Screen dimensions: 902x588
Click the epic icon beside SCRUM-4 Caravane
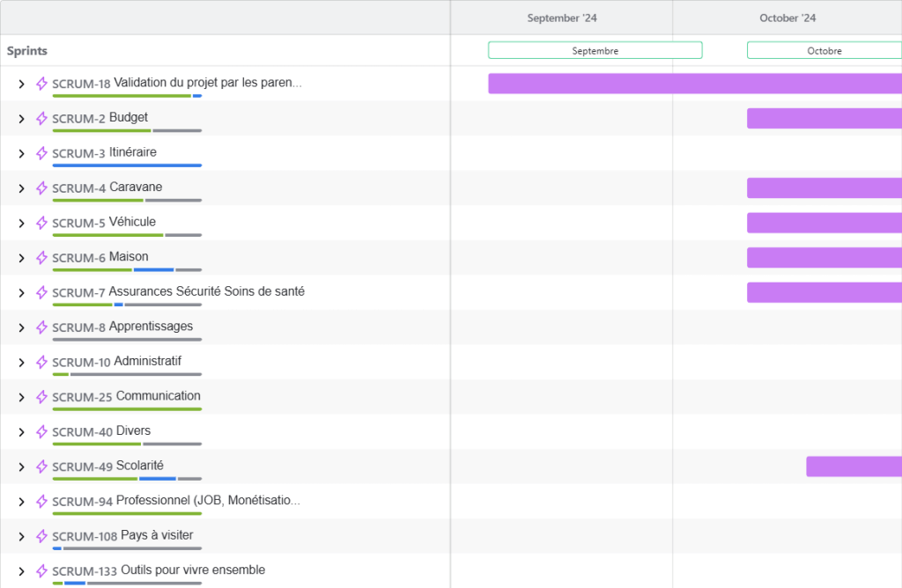coord(41,187)
